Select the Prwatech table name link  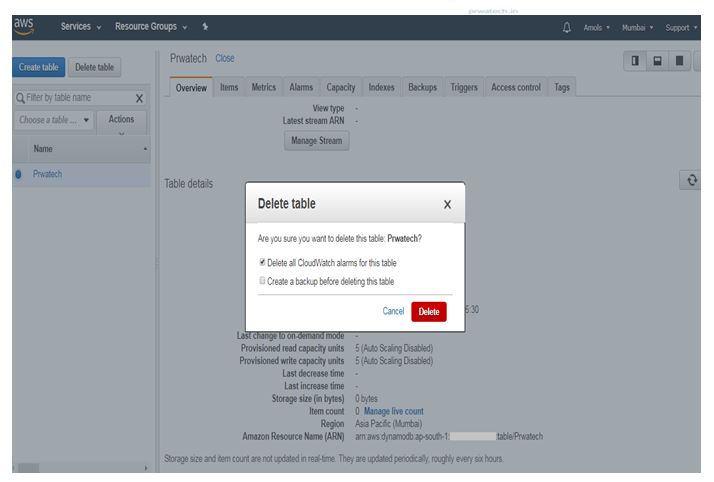(x=47, y=174)
